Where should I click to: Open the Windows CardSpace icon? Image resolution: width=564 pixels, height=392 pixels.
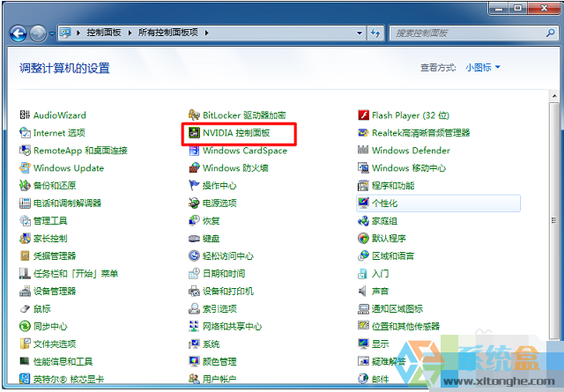(x=194, y=151)
